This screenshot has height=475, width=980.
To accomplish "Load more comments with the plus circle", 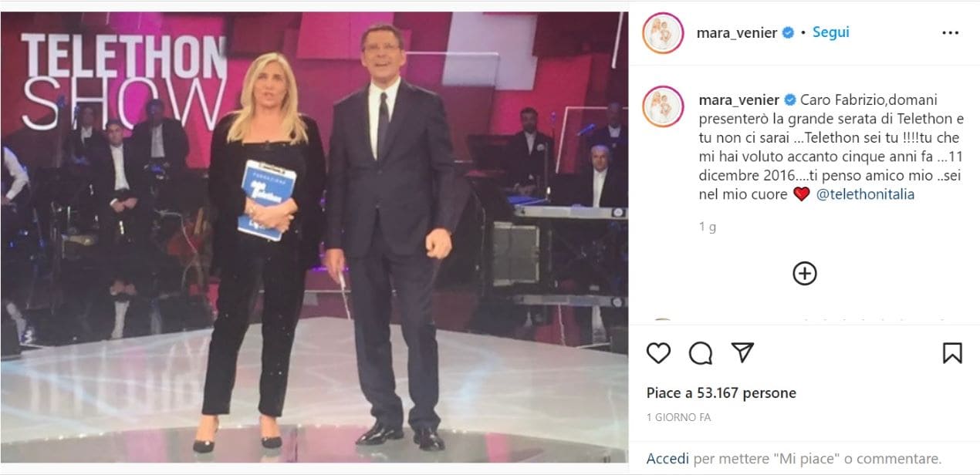I will click(805, 274).
